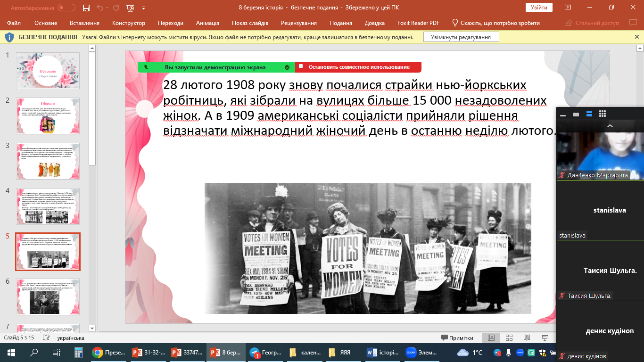Click the Таисия Шульга participant tile
644x362 pixels.
pos(600,271)
